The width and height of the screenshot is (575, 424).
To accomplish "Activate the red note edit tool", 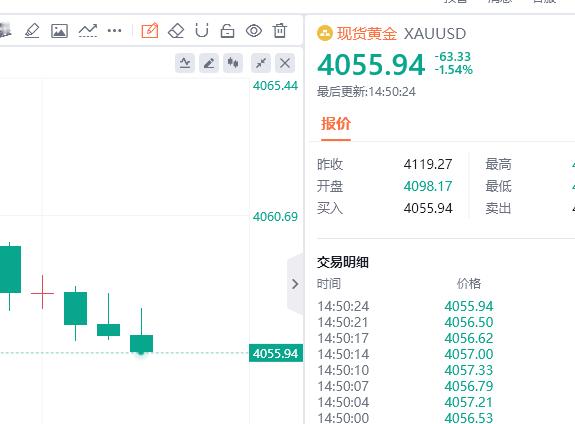I will [150, 30].
